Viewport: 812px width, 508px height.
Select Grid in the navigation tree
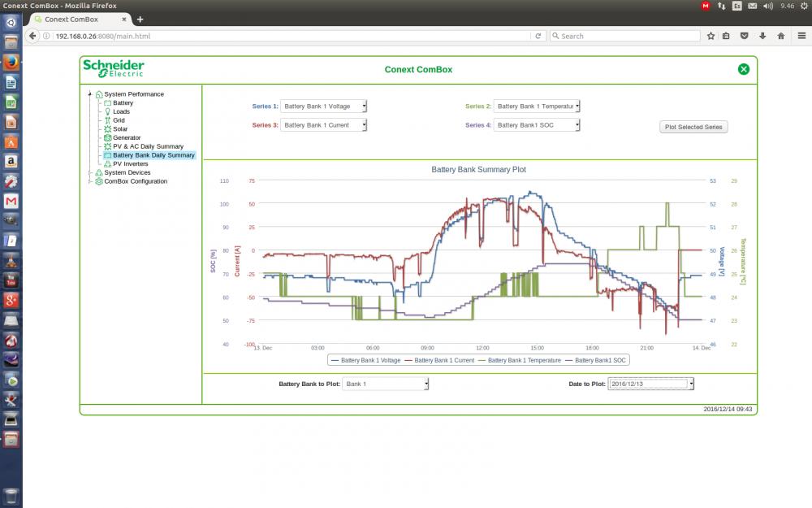click(119, 120)
